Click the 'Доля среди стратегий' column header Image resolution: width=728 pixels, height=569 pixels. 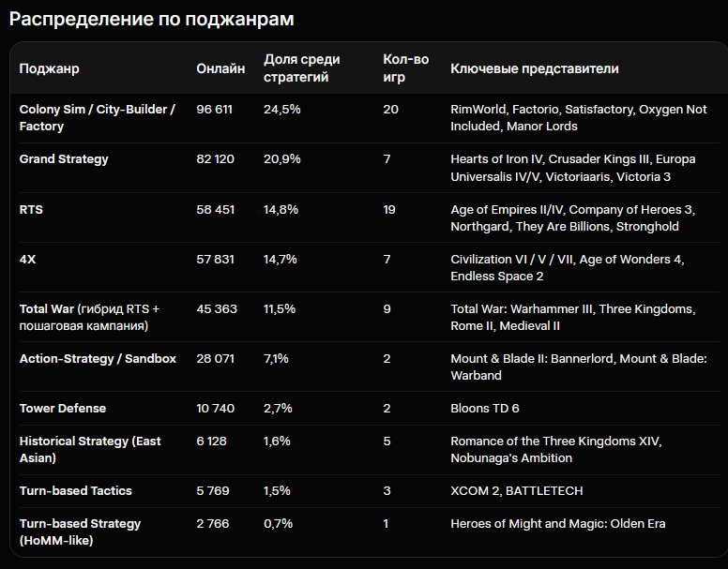pos(302,68)
